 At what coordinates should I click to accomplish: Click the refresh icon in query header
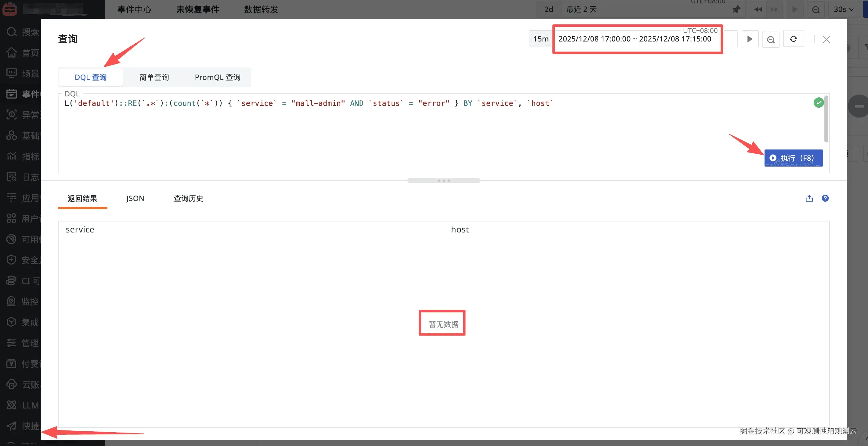click(793, 39)
